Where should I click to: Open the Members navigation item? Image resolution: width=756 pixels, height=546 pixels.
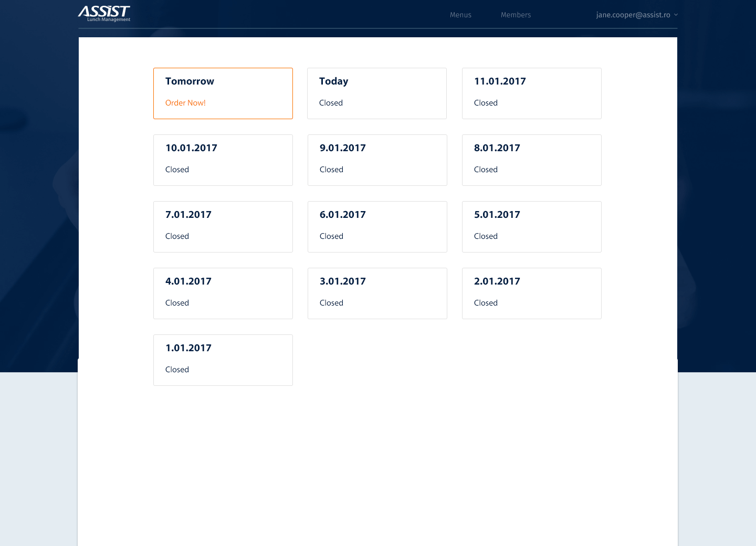516,15
